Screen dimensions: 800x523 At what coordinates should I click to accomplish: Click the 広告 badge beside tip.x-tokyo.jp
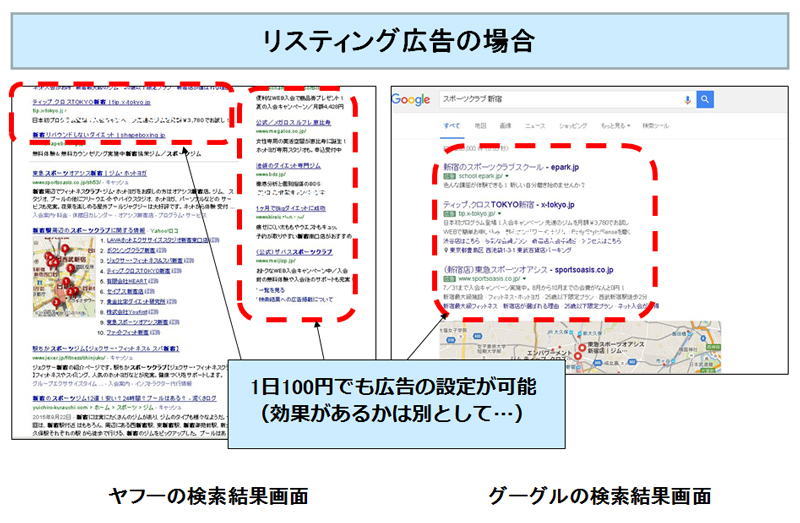(449, 214)
